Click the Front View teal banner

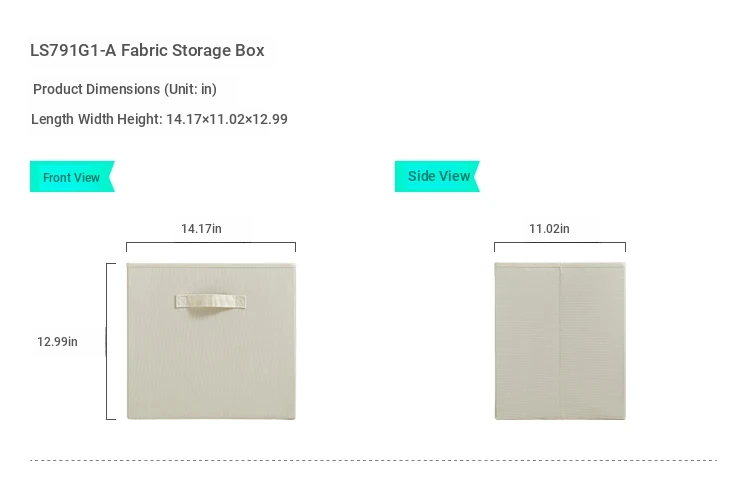(x=72, y=176)
